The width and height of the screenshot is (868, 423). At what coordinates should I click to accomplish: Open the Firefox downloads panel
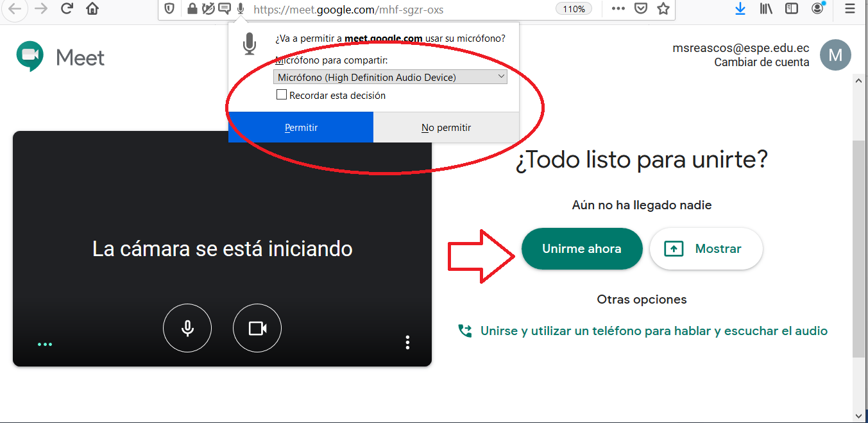click(740, 9)
